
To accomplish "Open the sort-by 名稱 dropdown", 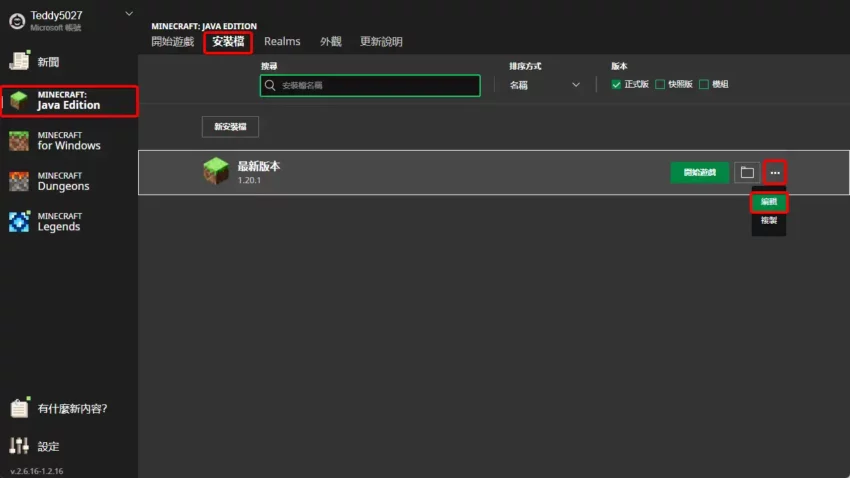I will (x=544, y=85).
